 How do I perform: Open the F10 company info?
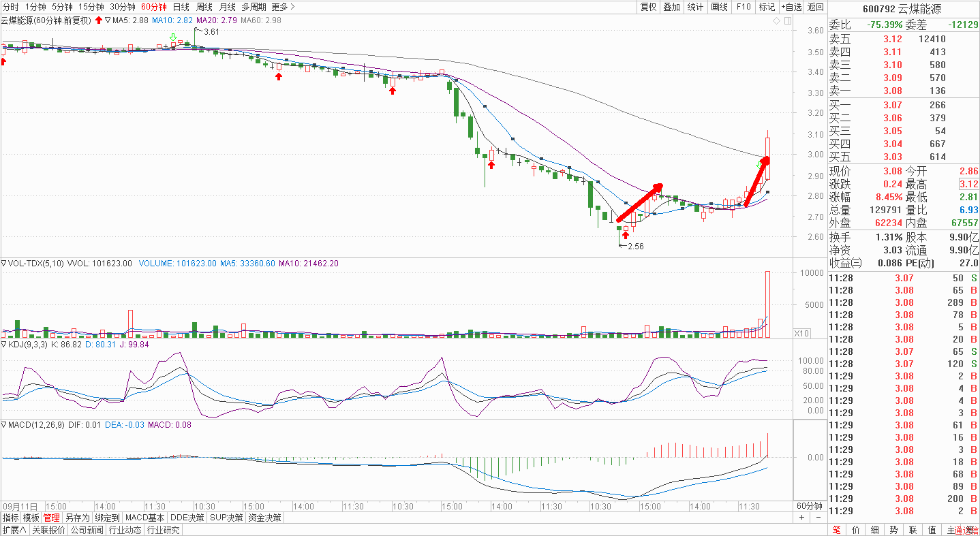tap(744, 7)
